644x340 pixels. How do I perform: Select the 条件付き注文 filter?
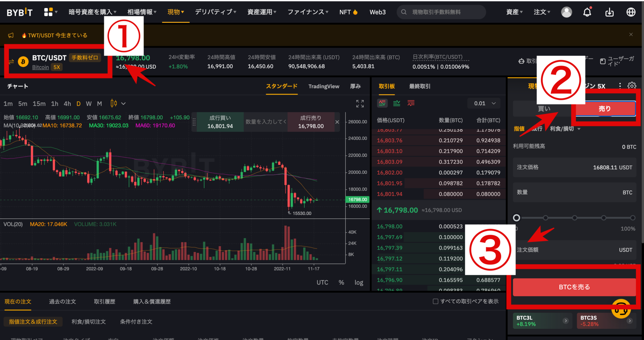tap(136, 322)
